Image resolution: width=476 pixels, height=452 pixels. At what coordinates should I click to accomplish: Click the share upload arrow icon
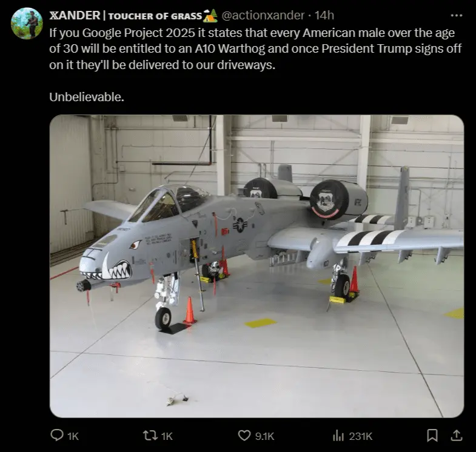pyautogui.click(x=454, y=435)
